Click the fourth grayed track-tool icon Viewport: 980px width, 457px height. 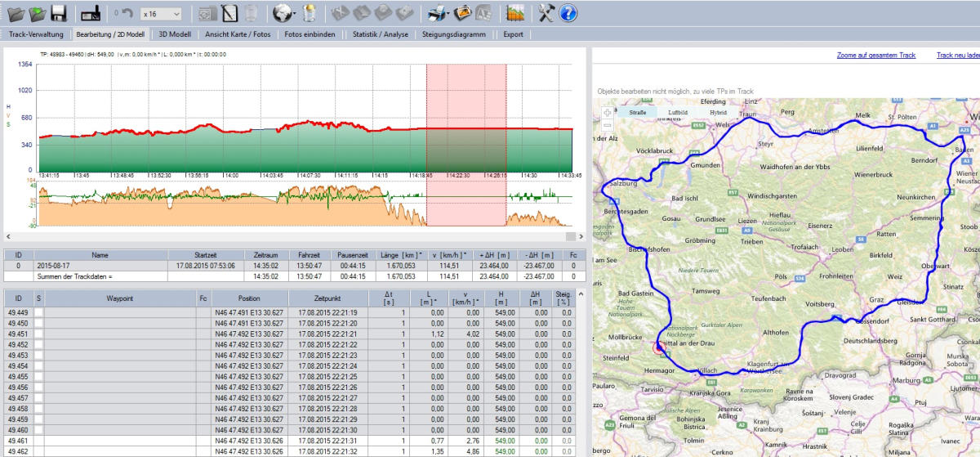pos(404,13)
